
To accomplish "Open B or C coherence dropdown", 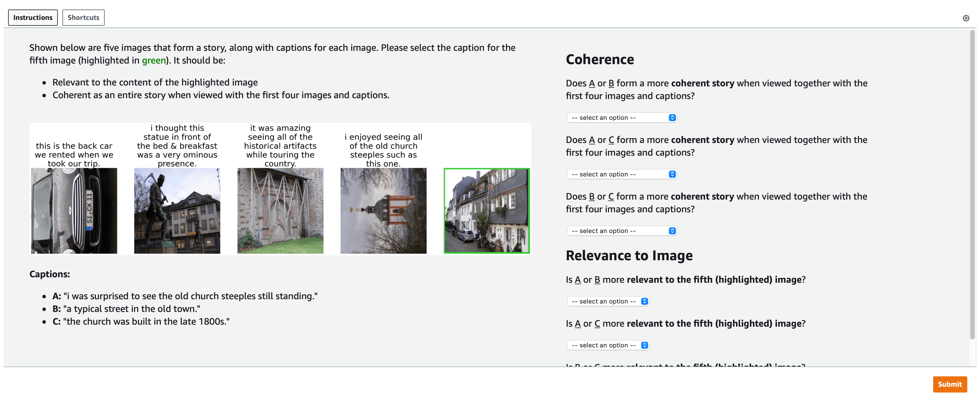I will click(622, 231).
